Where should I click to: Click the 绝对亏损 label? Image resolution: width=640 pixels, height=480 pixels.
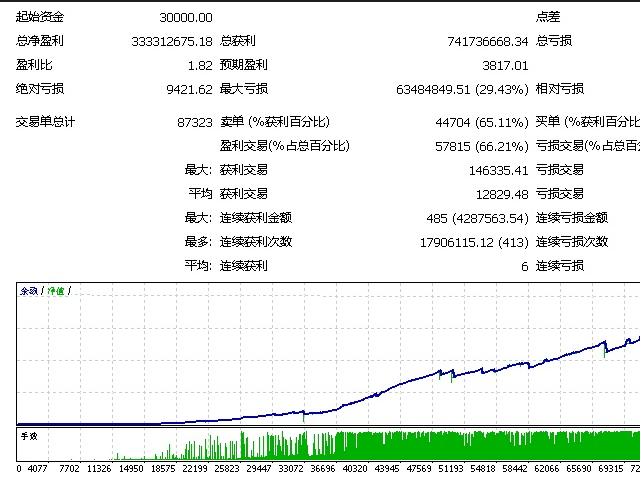[40, 89]
